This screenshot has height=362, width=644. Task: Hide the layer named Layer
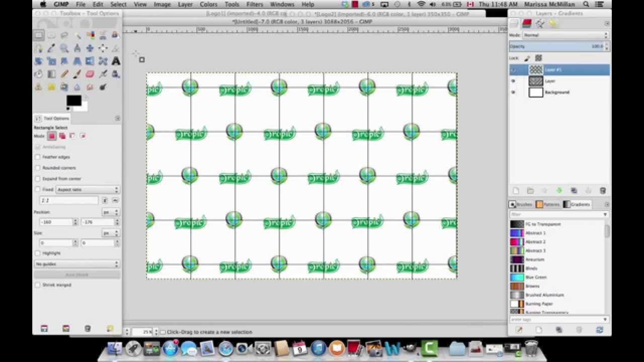pyautogui.click(x=513, y=81)
